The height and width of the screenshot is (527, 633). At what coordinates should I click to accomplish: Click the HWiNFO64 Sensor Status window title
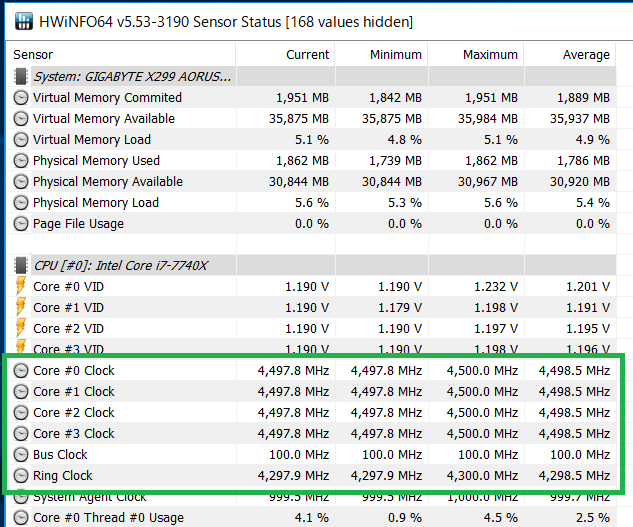226,21
